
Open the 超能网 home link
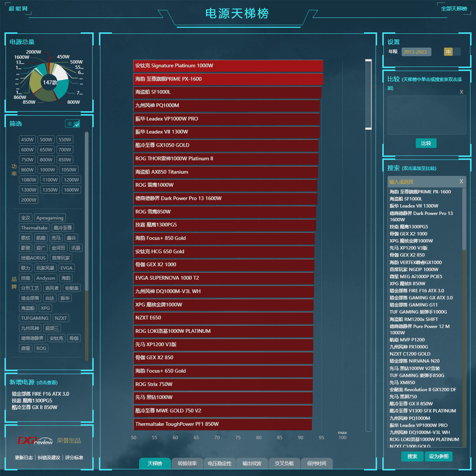pos(18,9)
